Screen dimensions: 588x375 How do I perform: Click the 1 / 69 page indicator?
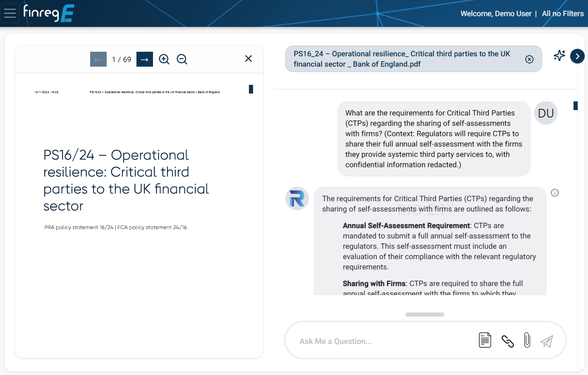point(122,60)
